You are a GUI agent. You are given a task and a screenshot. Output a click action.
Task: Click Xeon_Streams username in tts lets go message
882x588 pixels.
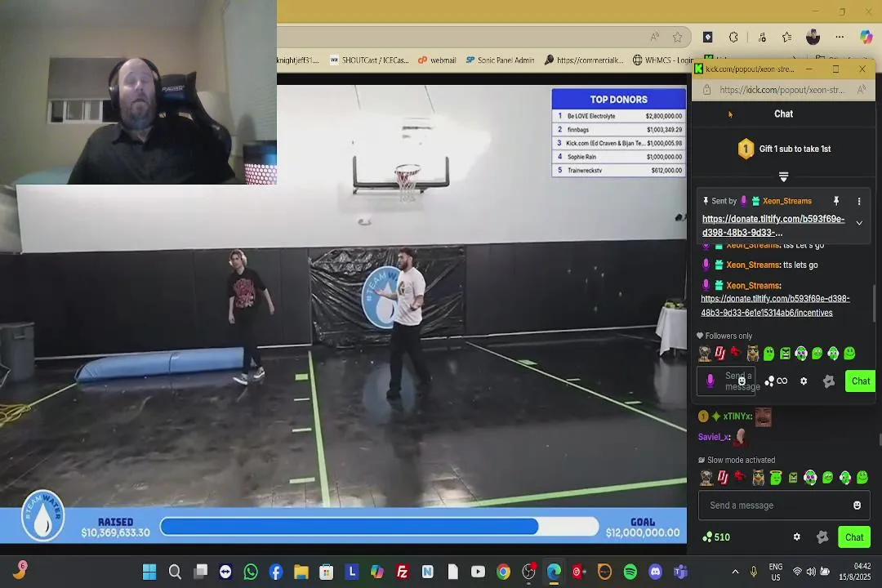(x=753, y=265)
